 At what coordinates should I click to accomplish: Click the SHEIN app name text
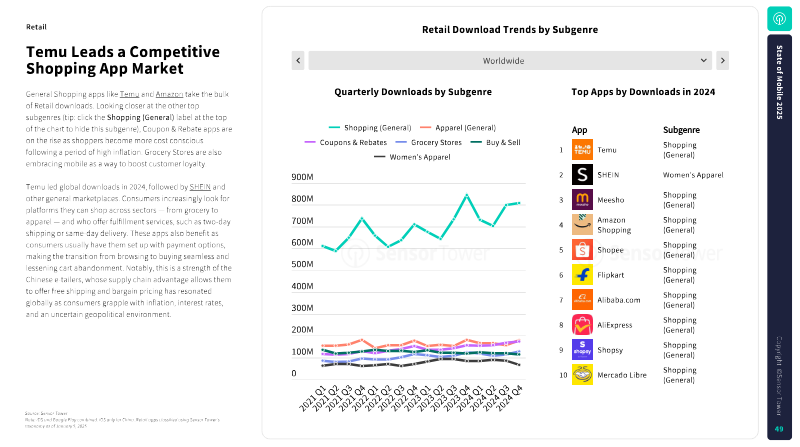(608, 175)
